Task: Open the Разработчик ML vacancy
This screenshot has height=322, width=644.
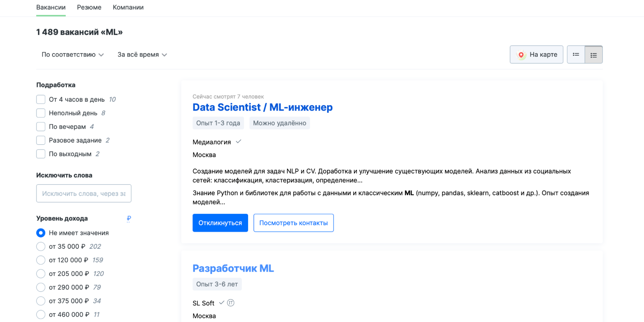Action: click(233, 268)
